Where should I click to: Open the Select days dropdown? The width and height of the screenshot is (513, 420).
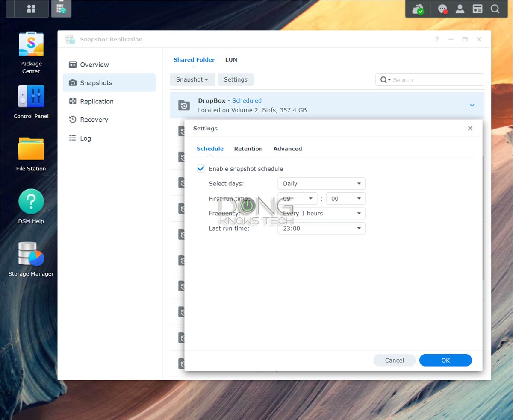321,183
